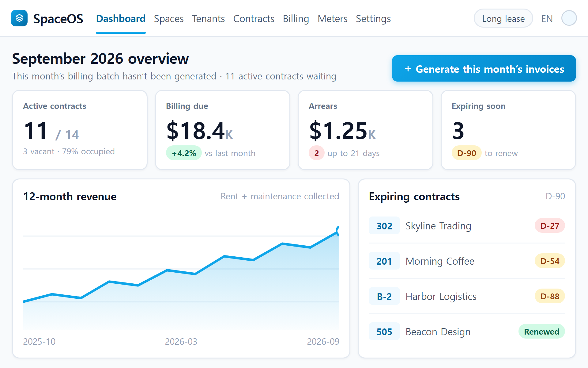
Task: Open the Contracts tab
Action: [x=254, y=19]
